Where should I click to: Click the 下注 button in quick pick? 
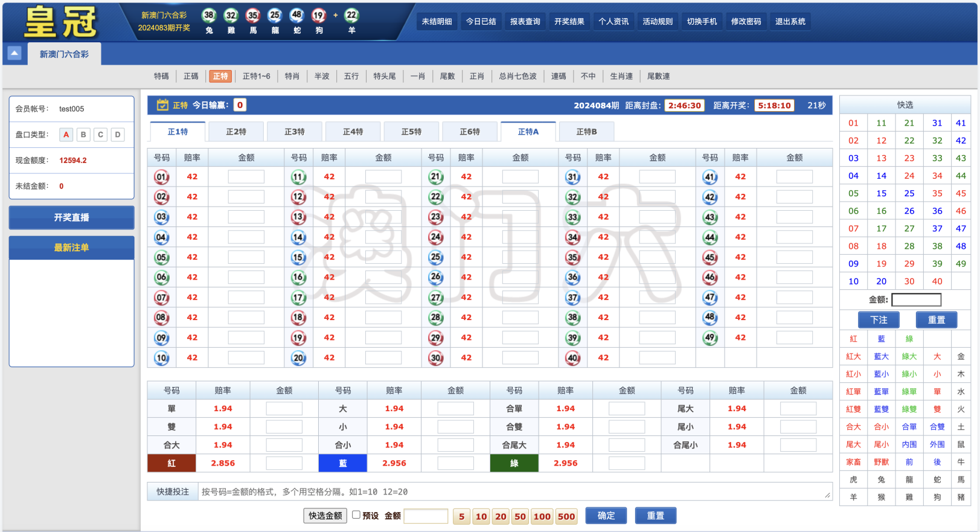(879, 319)
